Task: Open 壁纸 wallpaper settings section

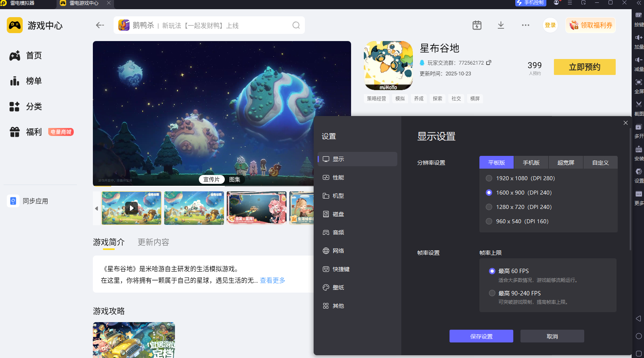Action: [357, 287]
